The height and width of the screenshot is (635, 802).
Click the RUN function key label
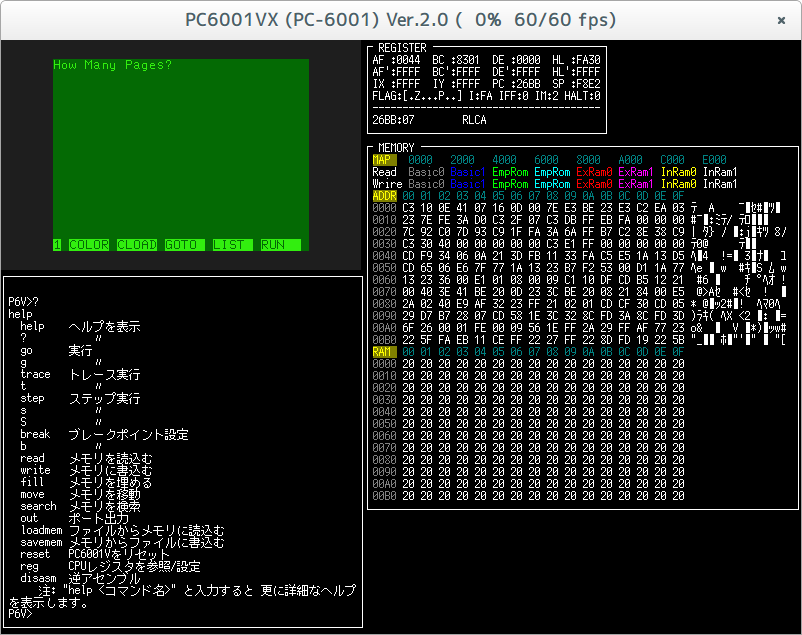click(281, 245)
